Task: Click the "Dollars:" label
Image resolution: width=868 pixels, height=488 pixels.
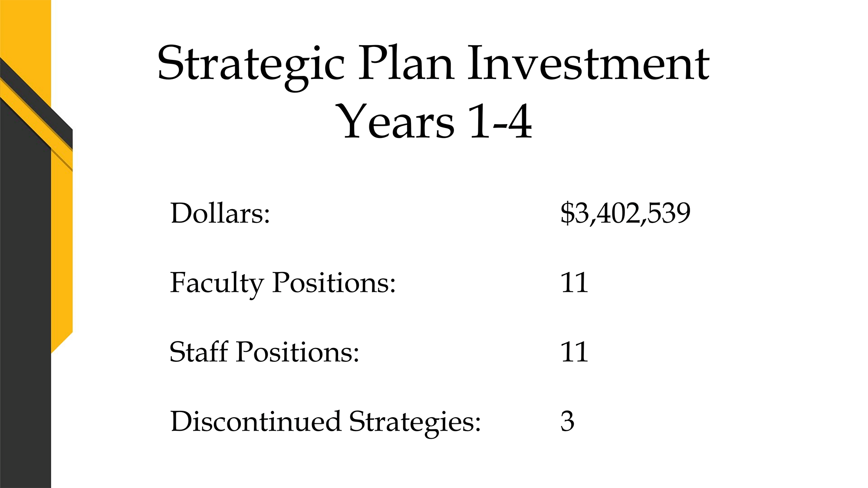Action: tap(220, 213)
